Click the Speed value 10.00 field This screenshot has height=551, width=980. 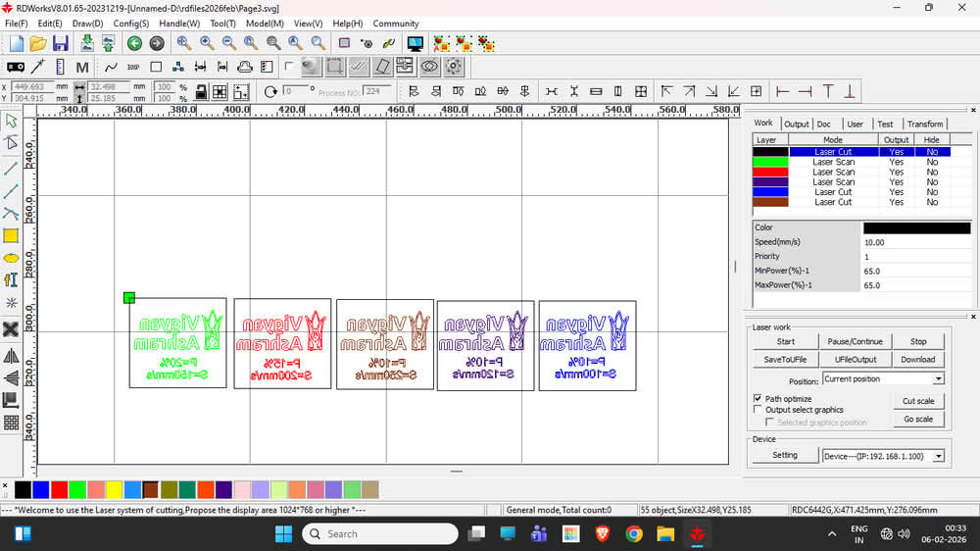[x=917, y=242]
